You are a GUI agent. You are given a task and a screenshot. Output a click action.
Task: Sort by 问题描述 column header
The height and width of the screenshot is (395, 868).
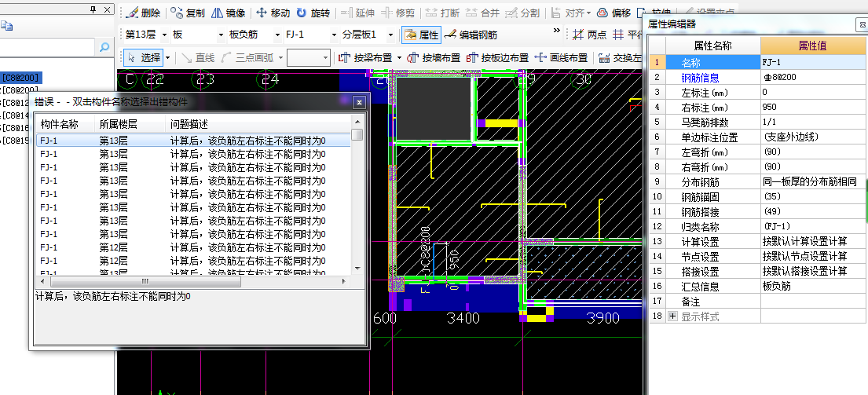[258, 123]
